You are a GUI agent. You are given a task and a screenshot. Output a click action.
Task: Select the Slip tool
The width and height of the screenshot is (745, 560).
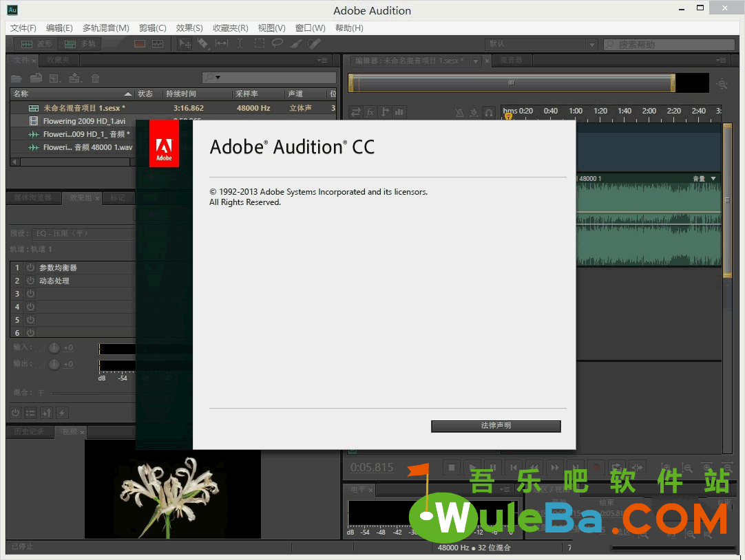point(222,43)
